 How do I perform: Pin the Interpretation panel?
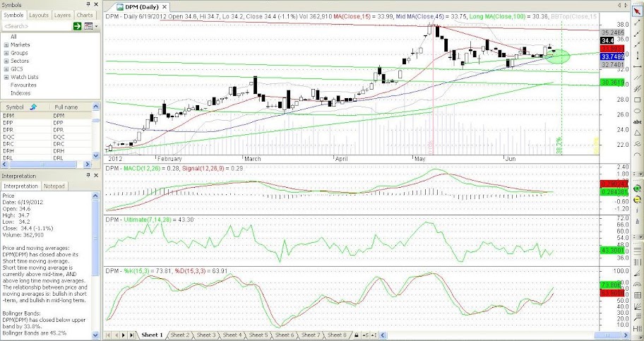(88, 175)
